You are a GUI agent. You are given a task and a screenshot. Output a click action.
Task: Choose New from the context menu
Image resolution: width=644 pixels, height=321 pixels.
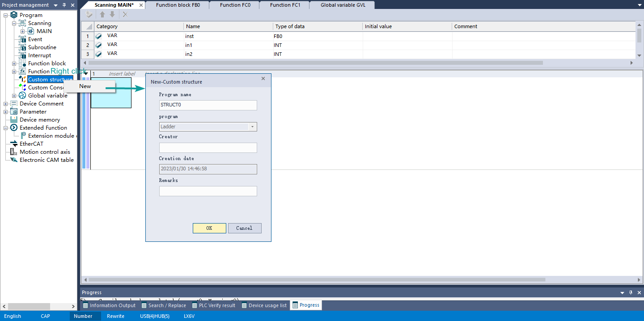click(x=85, y=86)
